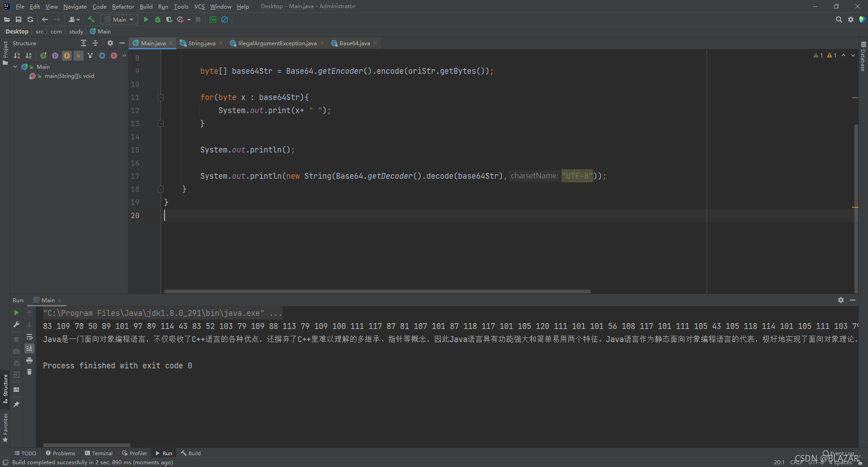Image resolution: width=868 pixels, height=467 pixels.
Task: Toggle Show Anonymous Classes blue circle icon
Action: (102, 56)
